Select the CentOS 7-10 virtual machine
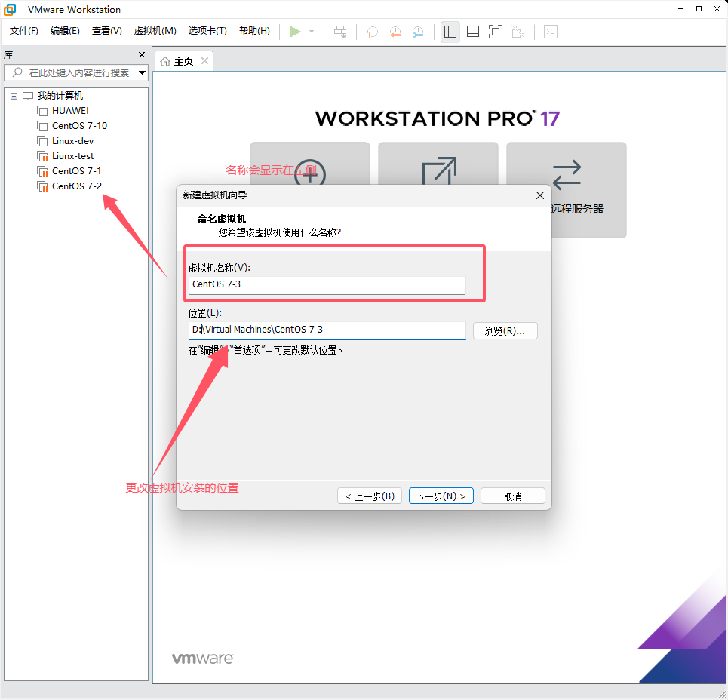This screenshot has width=728, height=700. 79,126
